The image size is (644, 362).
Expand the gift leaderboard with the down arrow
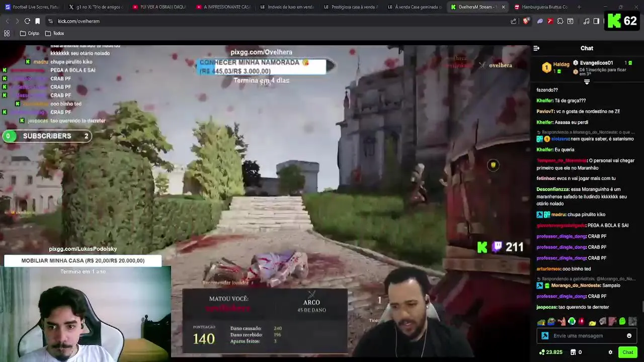[587, 82]
